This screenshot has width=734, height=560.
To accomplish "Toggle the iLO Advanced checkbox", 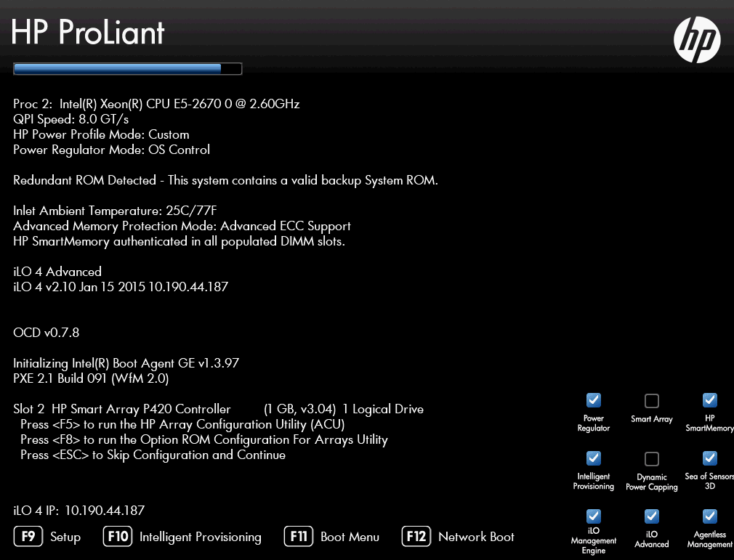I will 652,516.
